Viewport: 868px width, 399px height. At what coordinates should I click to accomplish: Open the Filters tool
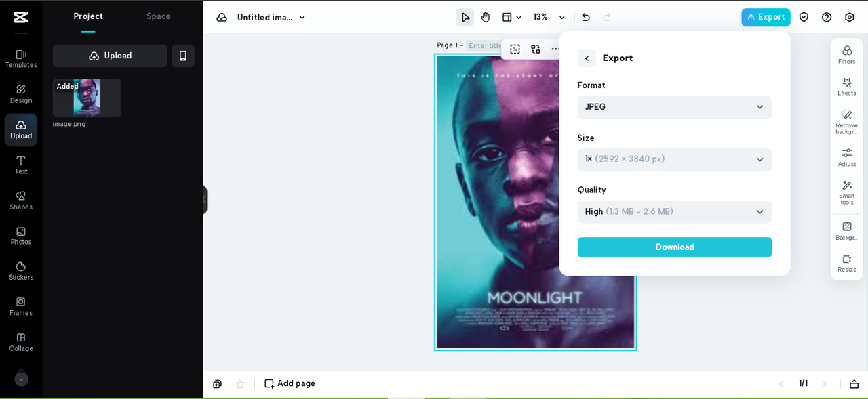click(847, 55)
